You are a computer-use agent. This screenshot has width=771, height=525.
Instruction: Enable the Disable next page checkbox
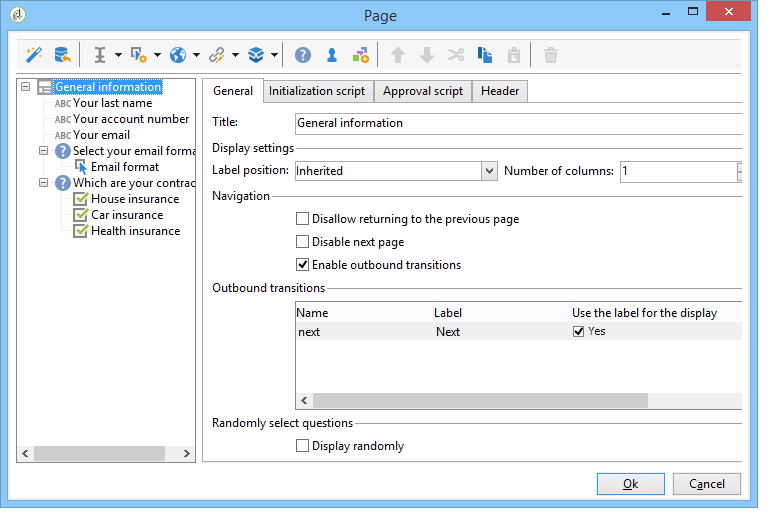(x=303, y=242)
